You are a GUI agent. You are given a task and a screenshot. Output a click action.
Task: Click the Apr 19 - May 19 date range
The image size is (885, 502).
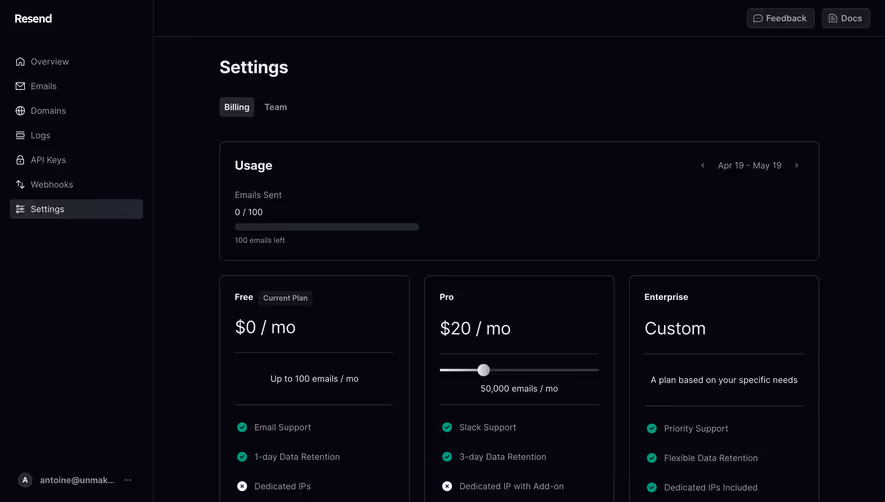click(749, 165)
